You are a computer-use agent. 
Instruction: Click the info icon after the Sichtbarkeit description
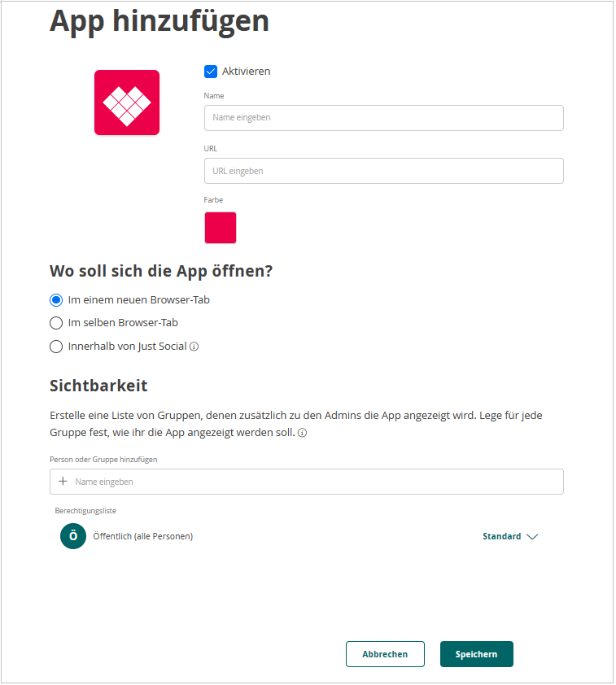pyautogui.click(x=302, y=433)
